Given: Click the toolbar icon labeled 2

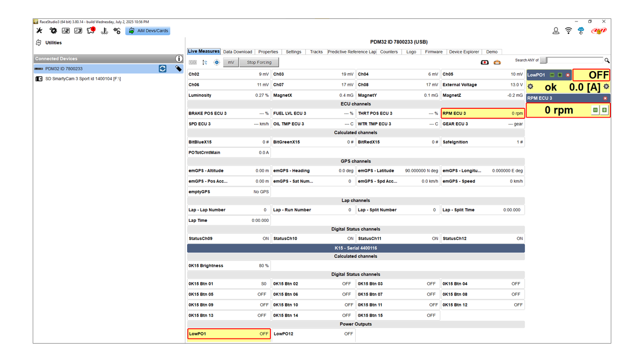Looking at the screenshot, I should coord(66,31).
